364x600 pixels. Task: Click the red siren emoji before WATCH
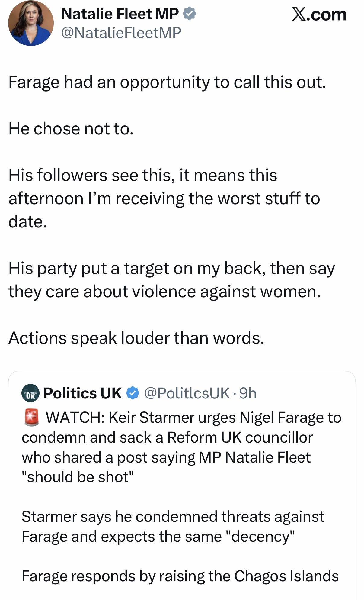[31, 418]
